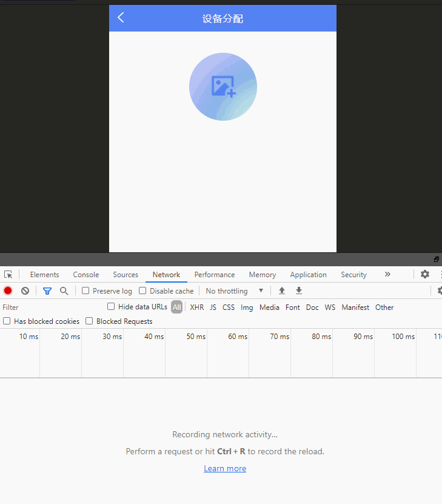
Task: Check Has blocked cookies
Action: point(7,321)
